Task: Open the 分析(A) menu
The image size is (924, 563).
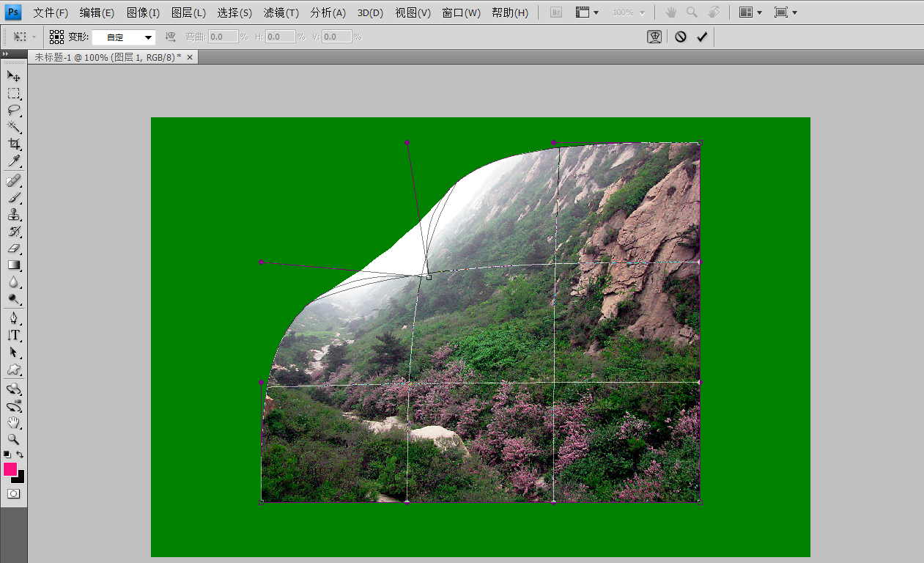Action: [328, 12]
